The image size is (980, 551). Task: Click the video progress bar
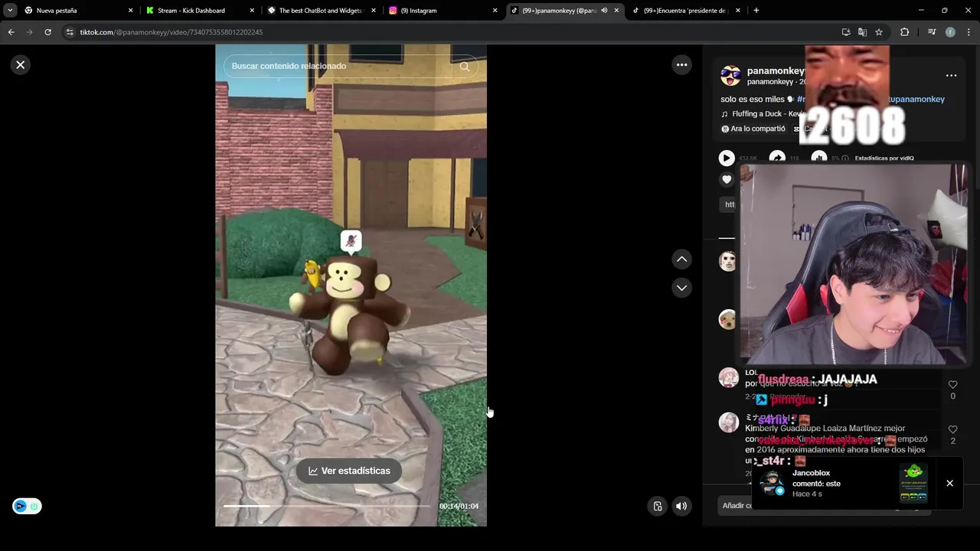pos(327,506)
